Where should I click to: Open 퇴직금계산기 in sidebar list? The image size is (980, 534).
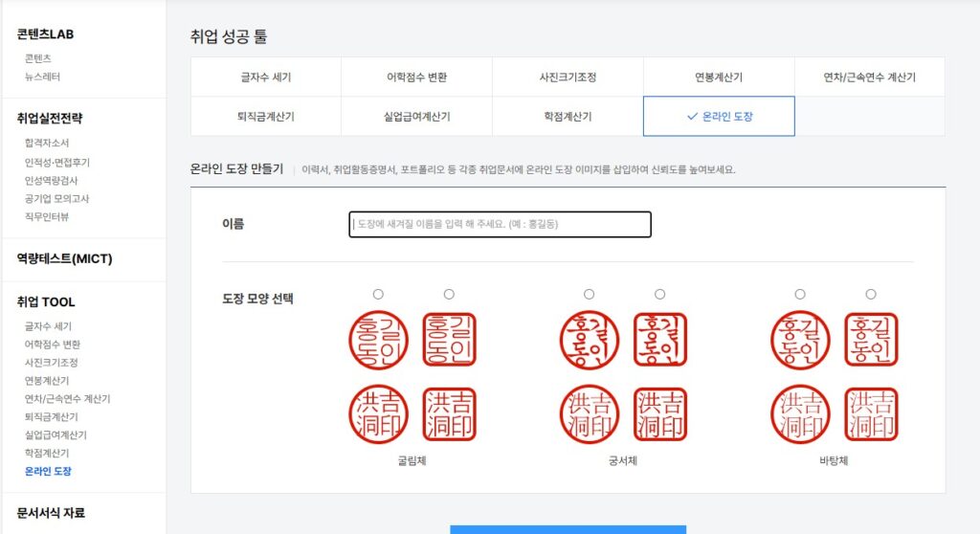[x=52, y=416]
